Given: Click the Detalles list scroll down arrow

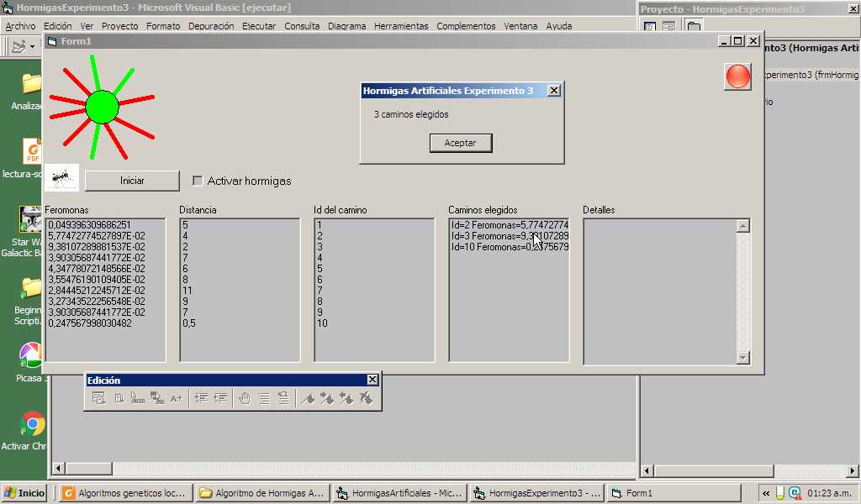Looking at the screenshot, I should click(x=742, y=358).
